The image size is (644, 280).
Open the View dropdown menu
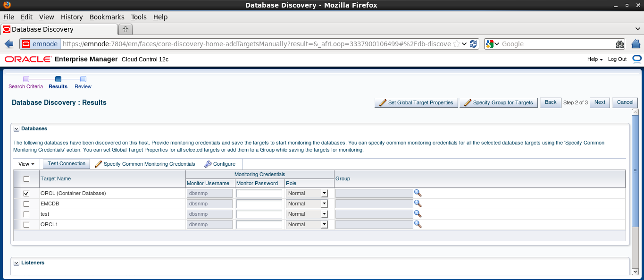(26, 164)
